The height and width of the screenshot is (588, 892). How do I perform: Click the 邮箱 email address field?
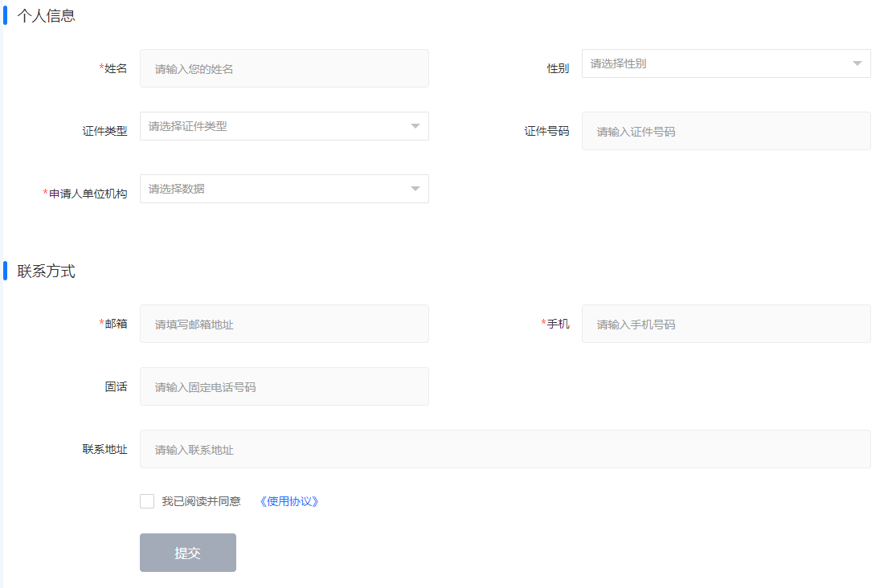tap(284, 324)
